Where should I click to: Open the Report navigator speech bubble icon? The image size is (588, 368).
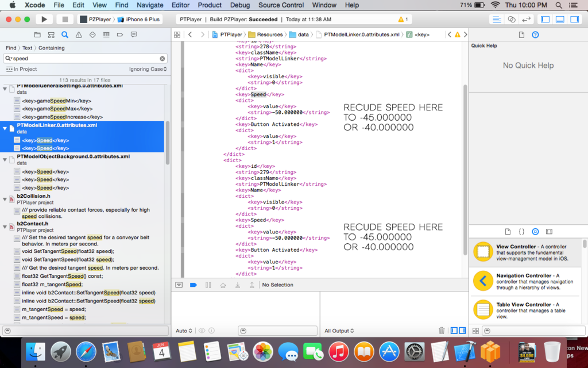[134, 34]
